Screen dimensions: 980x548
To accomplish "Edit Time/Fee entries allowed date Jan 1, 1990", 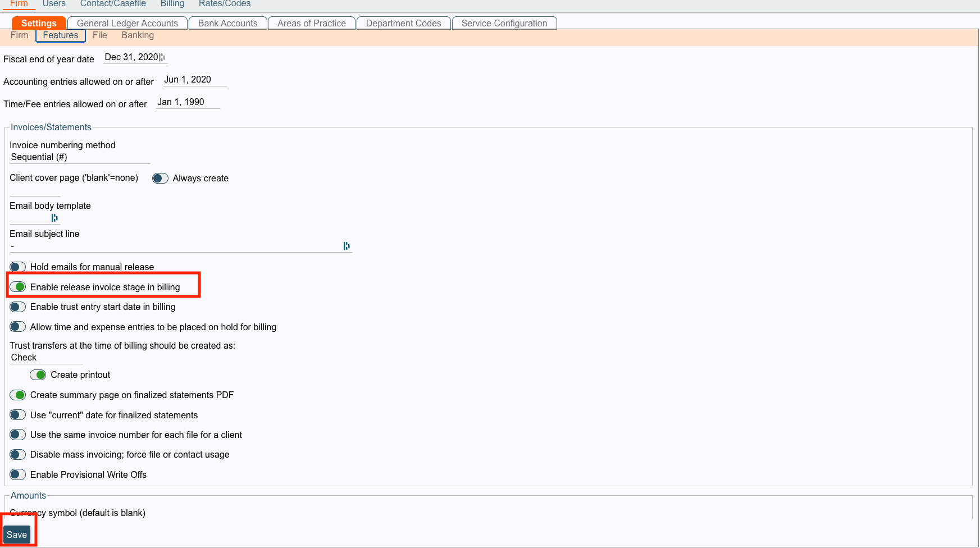I will tap(188, 102).
